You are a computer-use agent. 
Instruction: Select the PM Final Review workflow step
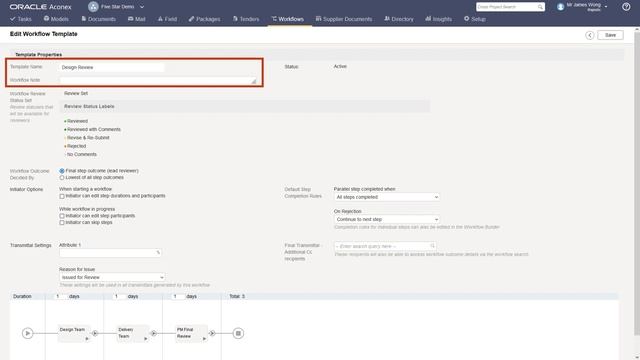191,333
